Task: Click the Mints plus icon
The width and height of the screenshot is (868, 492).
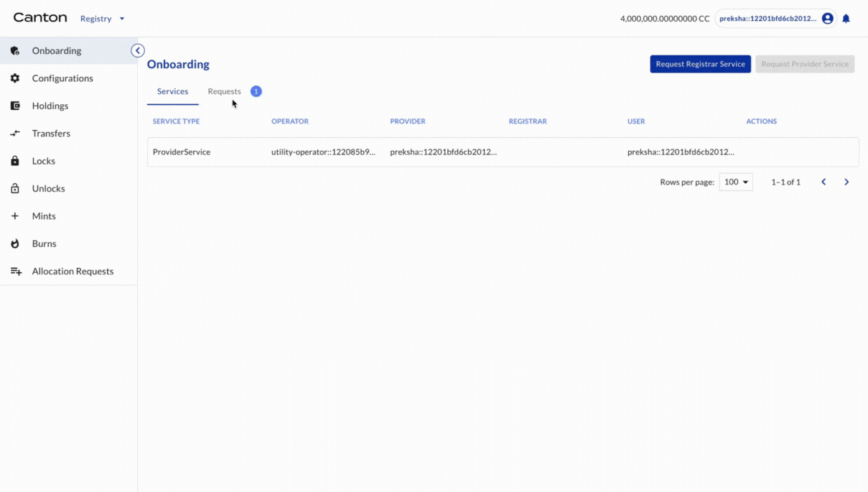Action: [x=15, y=216]
